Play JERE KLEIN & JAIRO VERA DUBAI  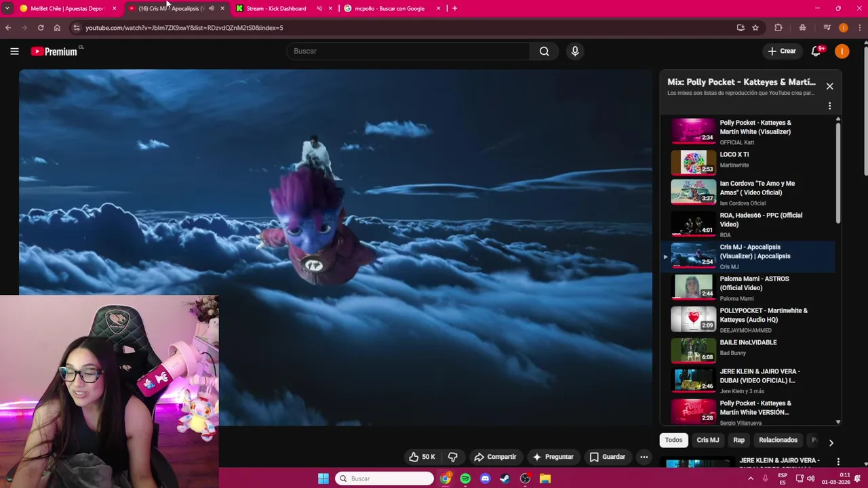(x=748, y=381)
